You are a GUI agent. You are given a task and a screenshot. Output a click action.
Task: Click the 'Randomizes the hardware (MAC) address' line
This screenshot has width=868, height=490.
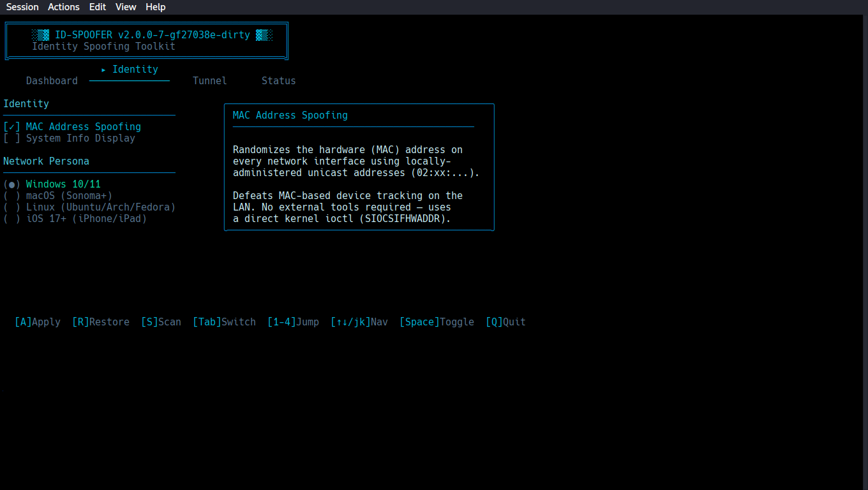348,150
